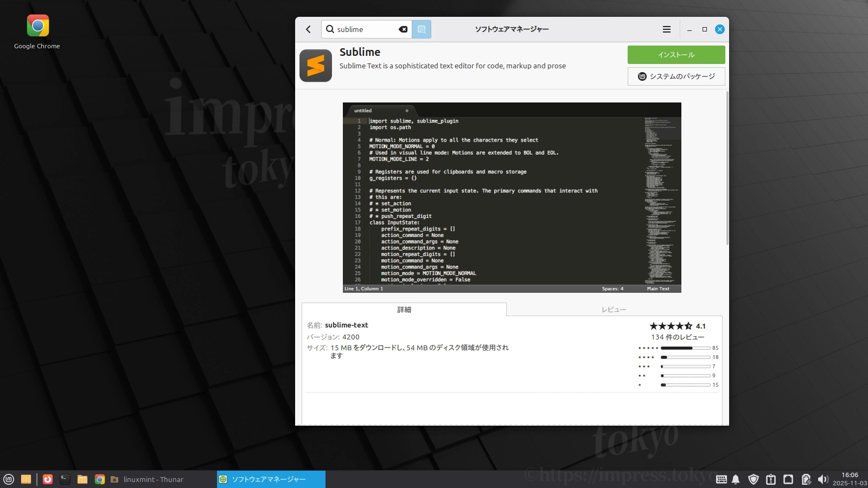Open the volume speaker tray icon
The width and height of the screenshot is (868, 488).
[x=823, y=479]
